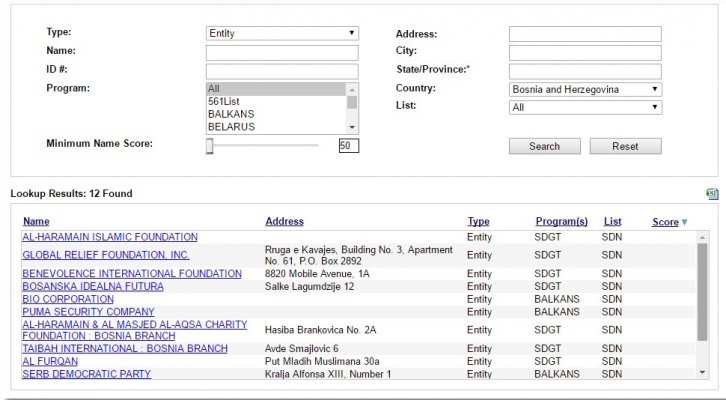Open AL-HARAMAIN ISLAMIC FOUNDATION entry

click(110, 237)
